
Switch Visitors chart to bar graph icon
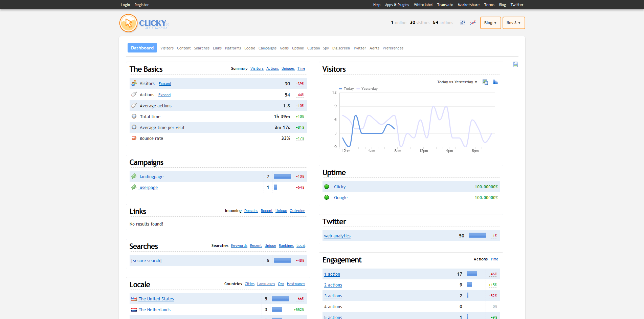pyautogui.click(x=495, y=82)
